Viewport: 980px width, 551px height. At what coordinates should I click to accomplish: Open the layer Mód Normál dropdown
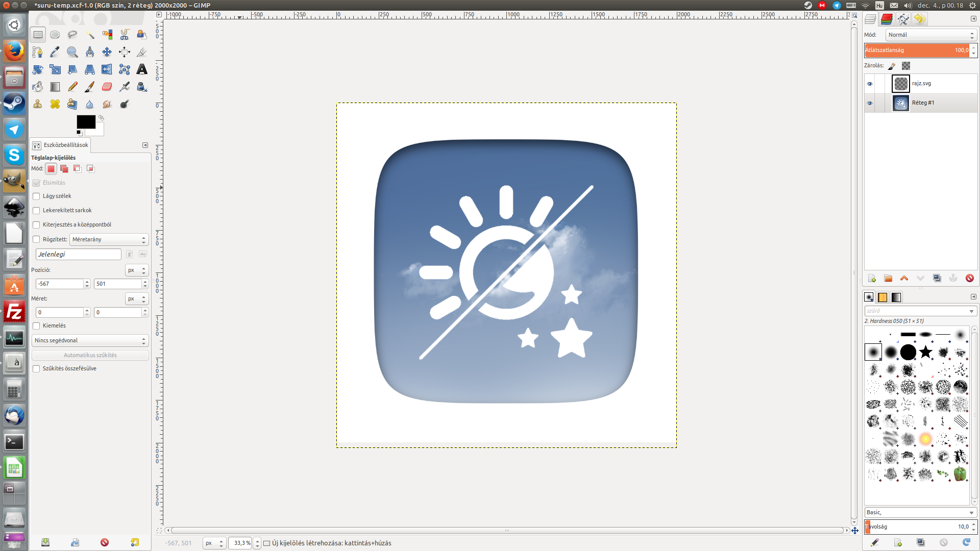point(931,35)
